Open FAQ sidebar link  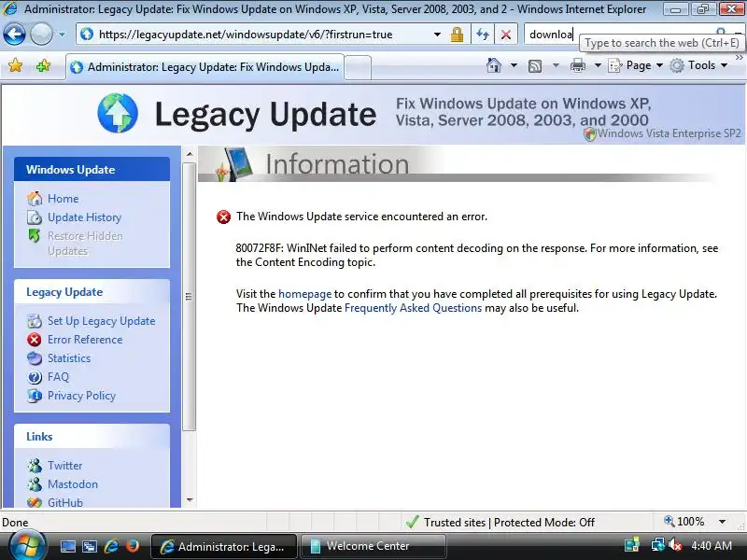[x=58, y=377]
